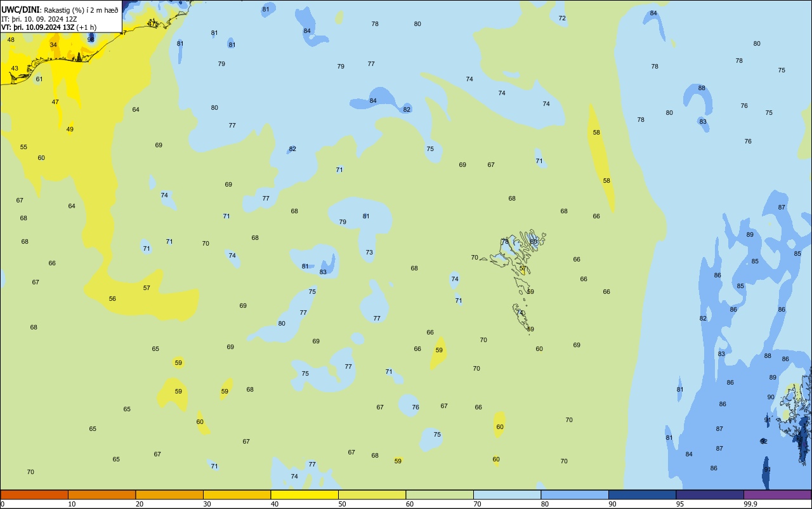Screen dimensions: 812x509
Task: Click the humidity value 61 on the map
Action: pos(39,79)
